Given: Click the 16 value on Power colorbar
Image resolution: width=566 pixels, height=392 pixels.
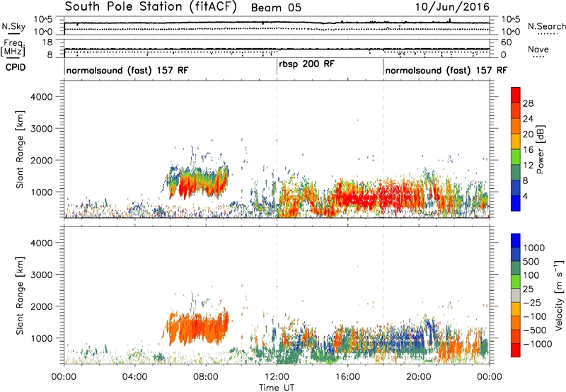Looking at the screenshot, I should coord(528,150).
